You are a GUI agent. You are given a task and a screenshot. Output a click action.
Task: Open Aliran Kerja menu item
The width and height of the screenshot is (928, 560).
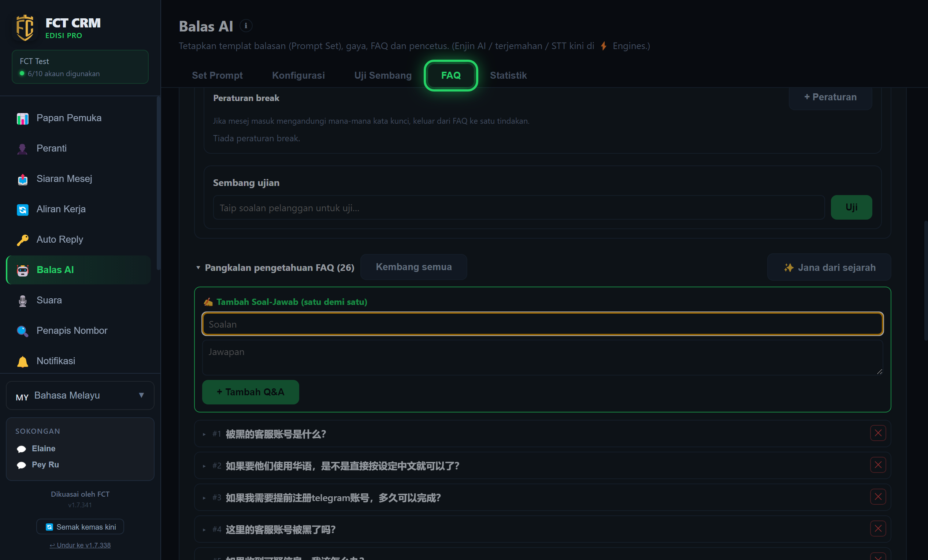point(78,209)
